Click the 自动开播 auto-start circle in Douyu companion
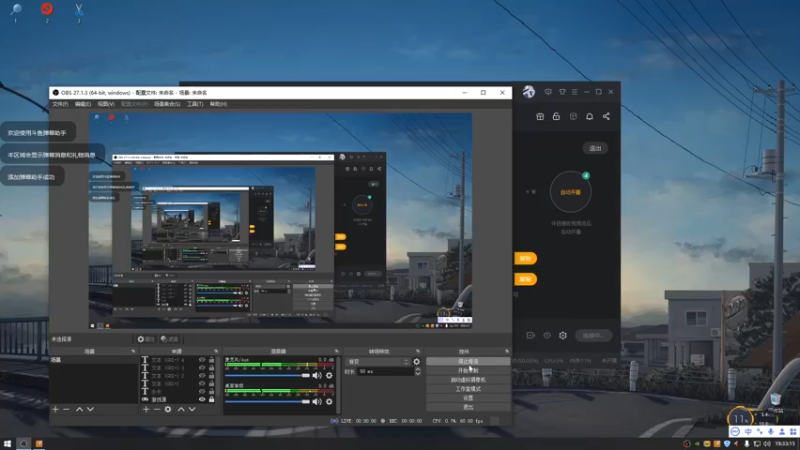The height and width of the screenshot is (450, 800). pyautogui.click(x=570, y=192)
